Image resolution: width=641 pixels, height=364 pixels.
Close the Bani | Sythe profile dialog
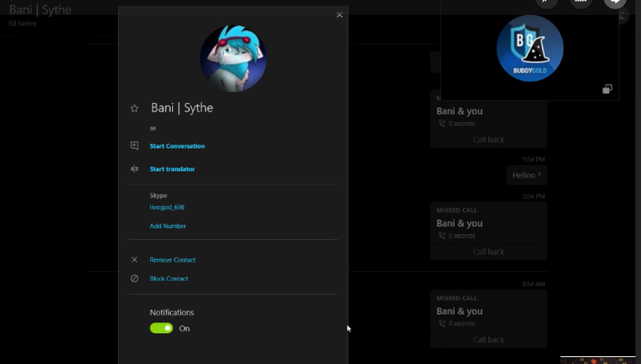click(339, 15)
